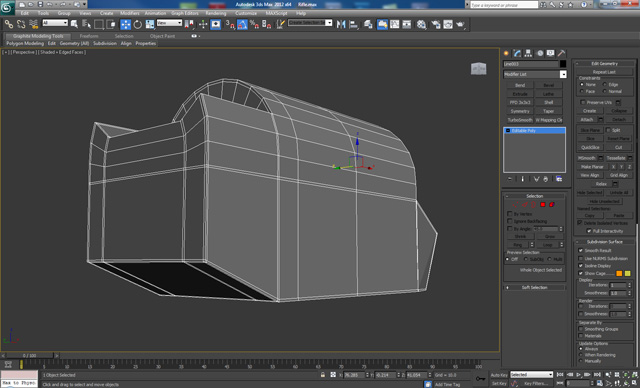Click the Configure Modifier Sets icon
640x388 pixels.
click(x=559, y=179)
